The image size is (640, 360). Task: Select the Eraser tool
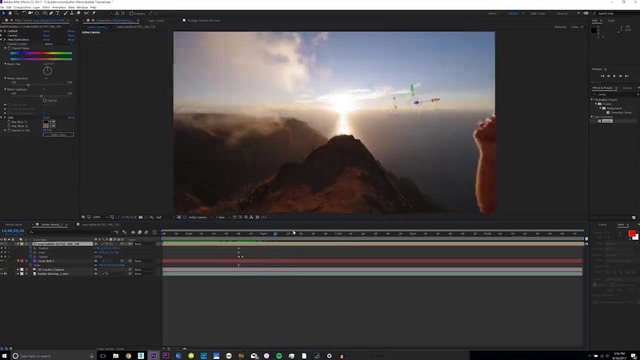(x=78, y=13)
